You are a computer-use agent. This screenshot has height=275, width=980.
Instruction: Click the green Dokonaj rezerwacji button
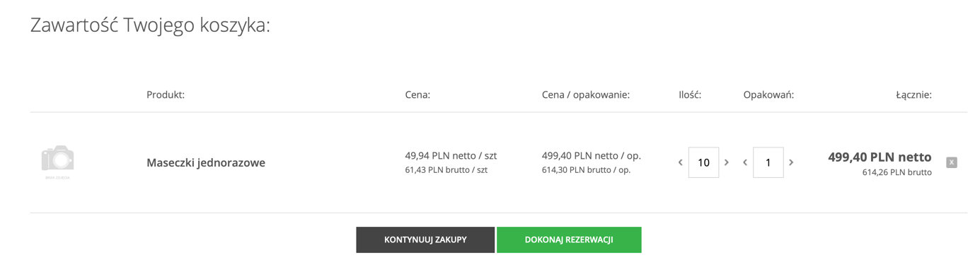coord(569,240)
